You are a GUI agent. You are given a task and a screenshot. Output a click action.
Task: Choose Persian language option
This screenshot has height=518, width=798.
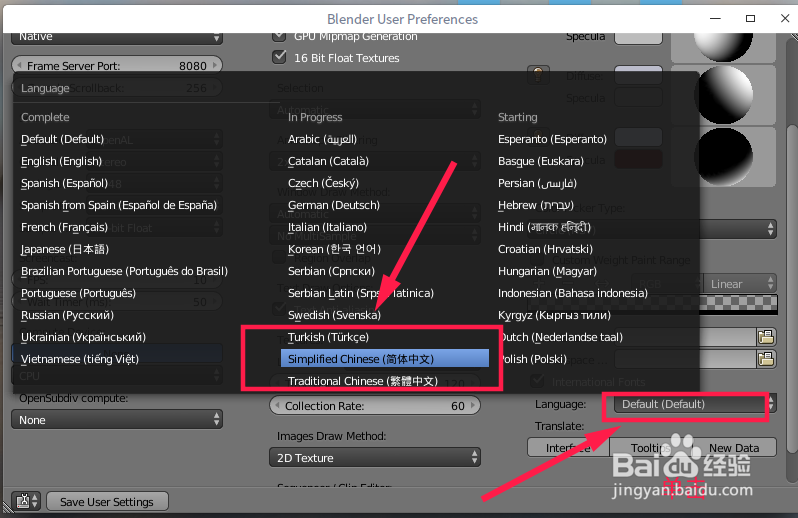[537, 183]
